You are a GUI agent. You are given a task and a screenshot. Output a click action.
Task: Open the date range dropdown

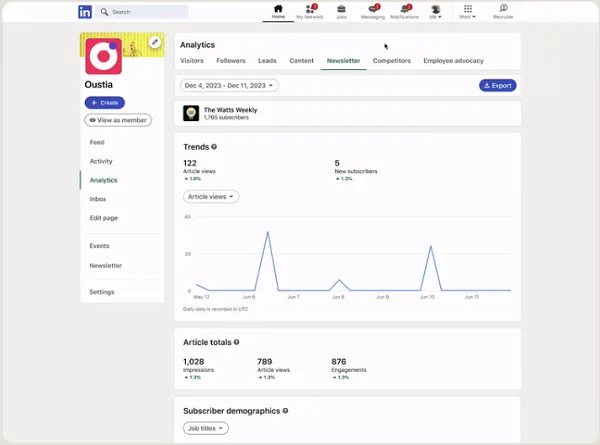[229, 85]
